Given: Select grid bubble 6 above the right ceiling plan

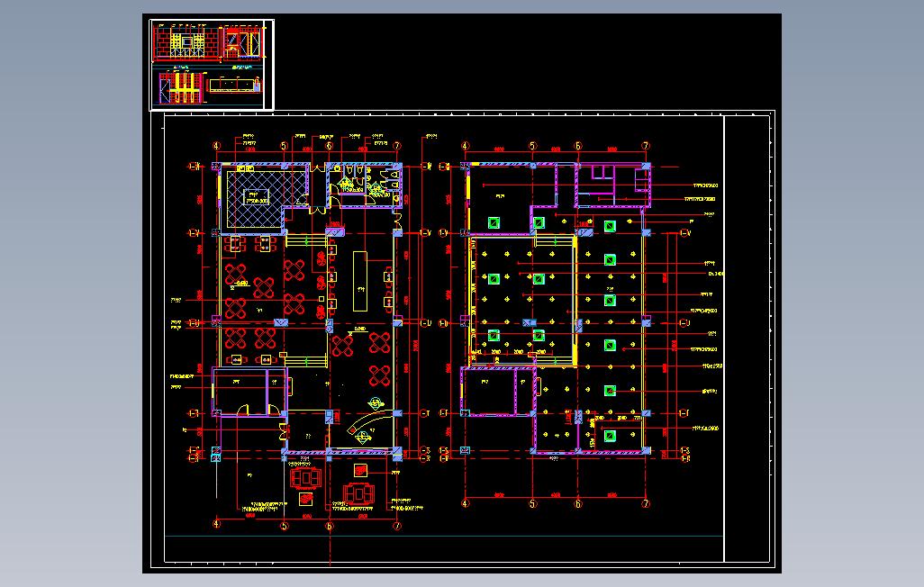Looking at the screenshot, I should click(578, 146).
